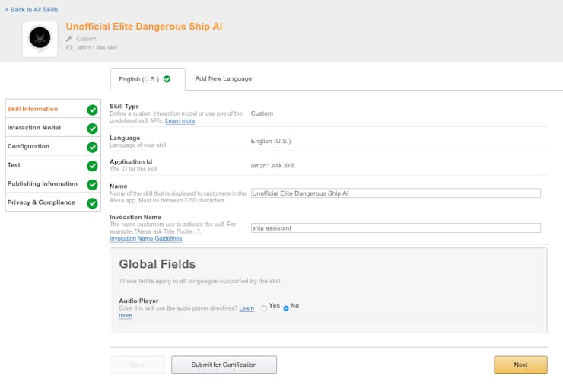
Task: Select Yes for Audio Player
Action: 264,308
